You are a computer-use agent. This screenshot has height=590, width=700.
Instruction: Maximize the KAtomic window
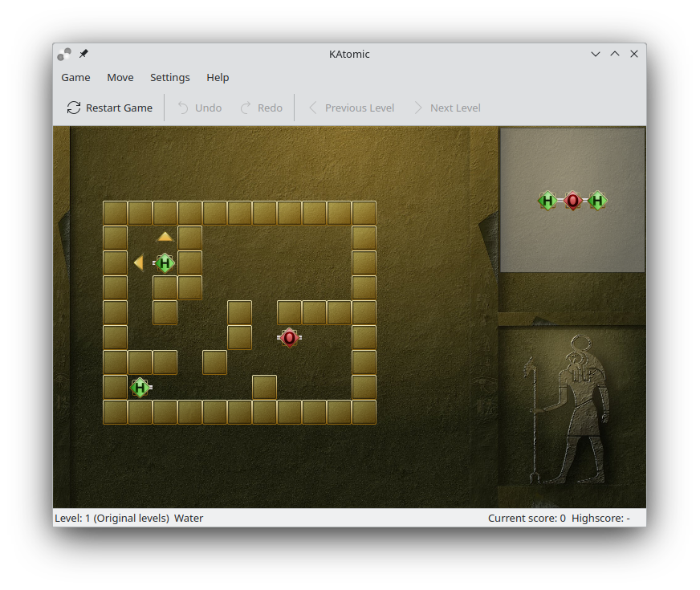click(615, 54)
